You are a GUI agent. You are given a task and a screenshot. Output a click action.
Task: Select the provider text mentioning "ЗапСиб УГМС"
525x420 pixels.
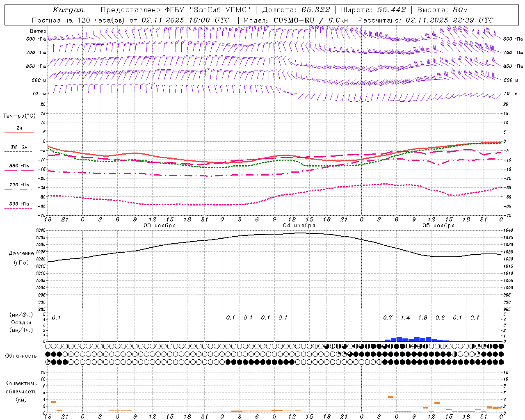point(176,10)
